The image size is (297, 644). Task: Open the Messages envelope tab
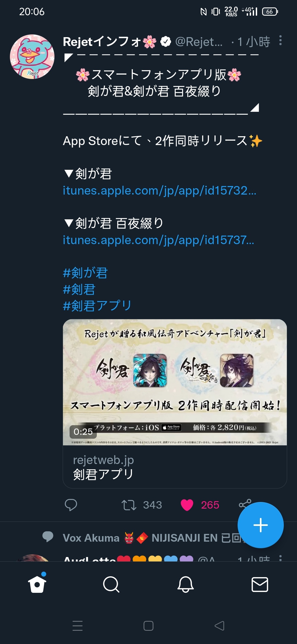click(260, 585)
